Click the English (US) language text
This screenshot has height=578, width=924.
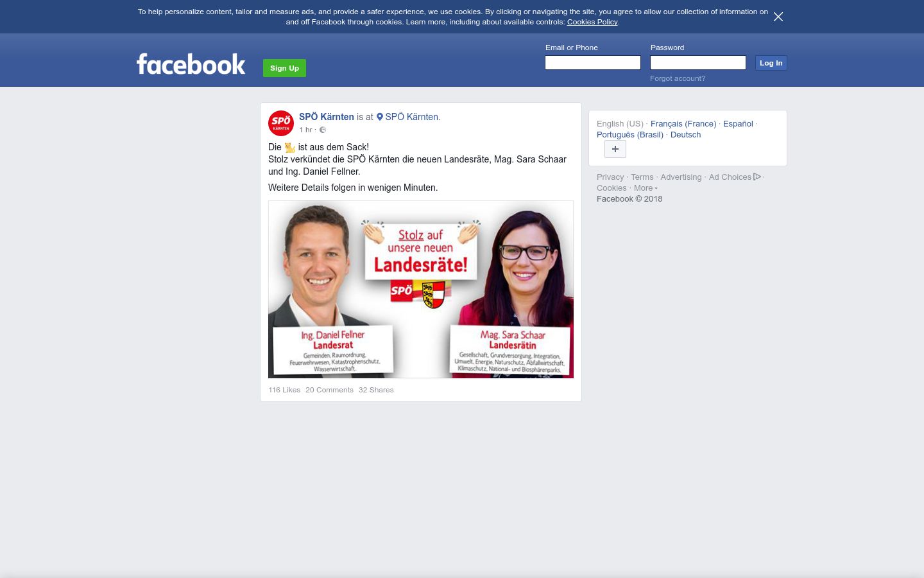click(620, 123)
